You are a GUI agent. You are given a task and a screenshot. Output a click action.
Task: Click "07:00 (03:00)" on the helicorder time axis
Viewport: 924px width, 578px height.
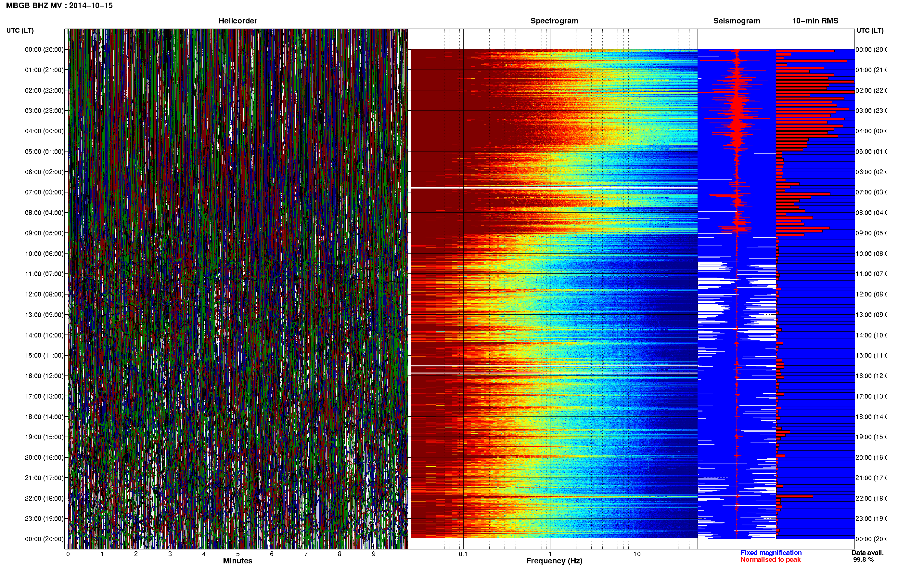pyautogui.click(x=44, y=192)
